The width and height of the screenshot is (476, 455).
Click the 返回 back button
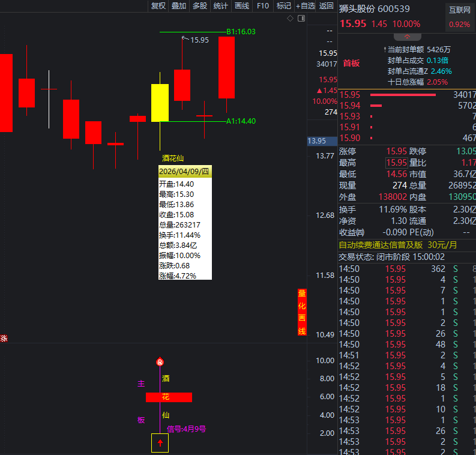click(x=327, y=6)
